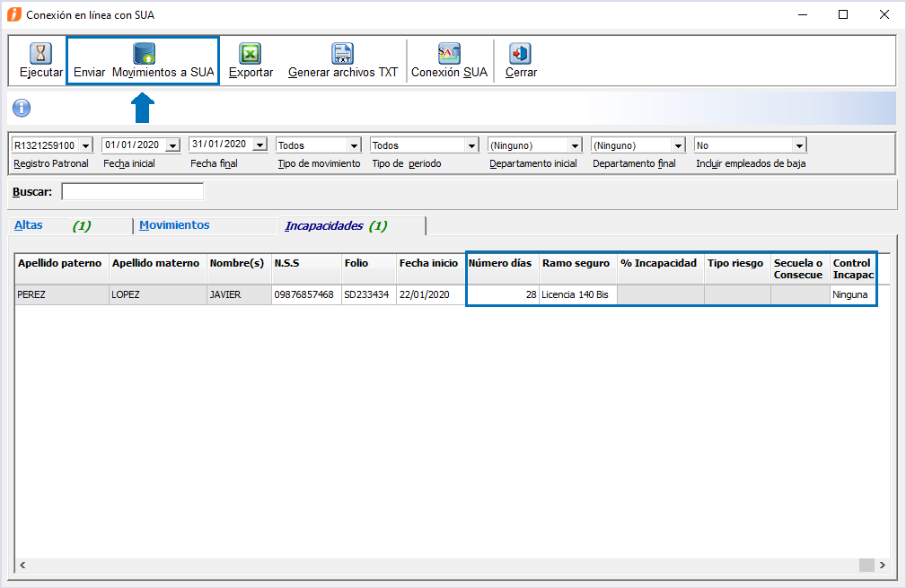Image resolution: width=906 pixels, height=588 pixels.
Task: Open Conexión SUA from toolbar
Action: coord(449,54)
